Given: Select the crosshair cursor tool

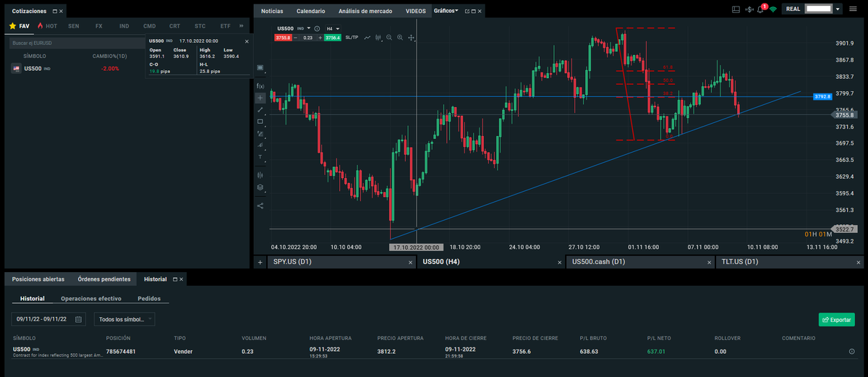Looking at the screenshot, I should tap(260, 98).
